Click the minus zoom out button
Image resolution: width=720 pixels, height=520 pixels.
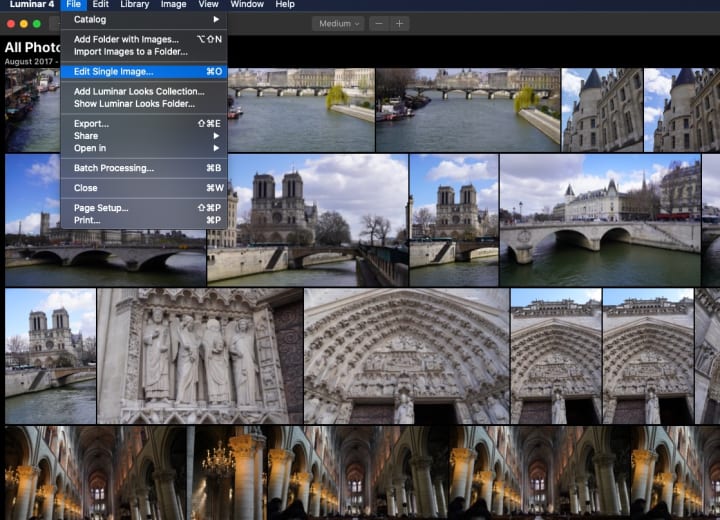click(x=379, y=23)
